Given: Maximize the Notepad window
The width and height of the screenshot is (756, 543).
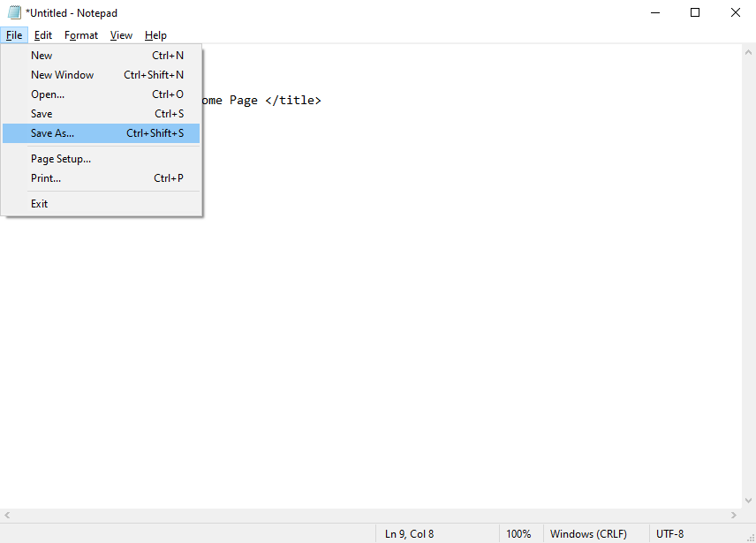Looking at the screenshot, I should tap(695, 12).
